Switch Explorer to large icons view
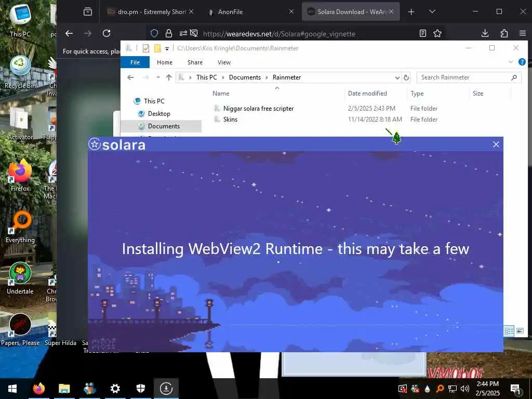Screen dimensions: 532x399 [x=520, y=331]
